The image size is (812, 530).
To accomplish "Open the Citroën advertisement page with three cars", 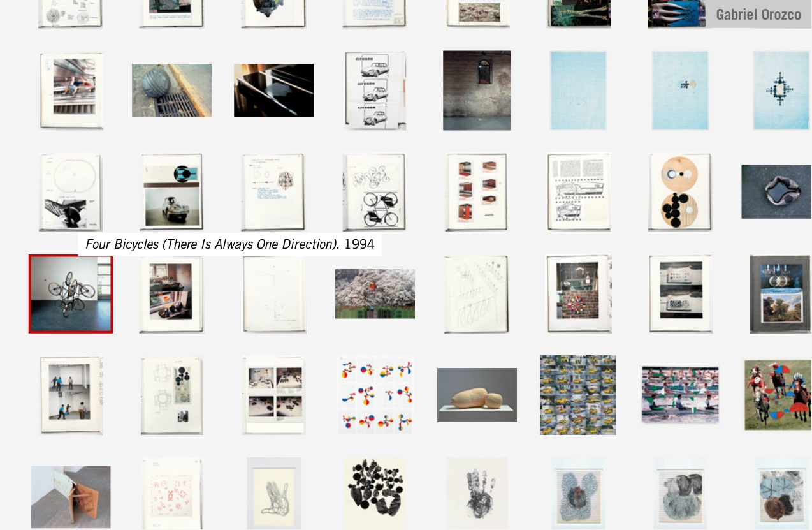I will click(x=375, y=91).
